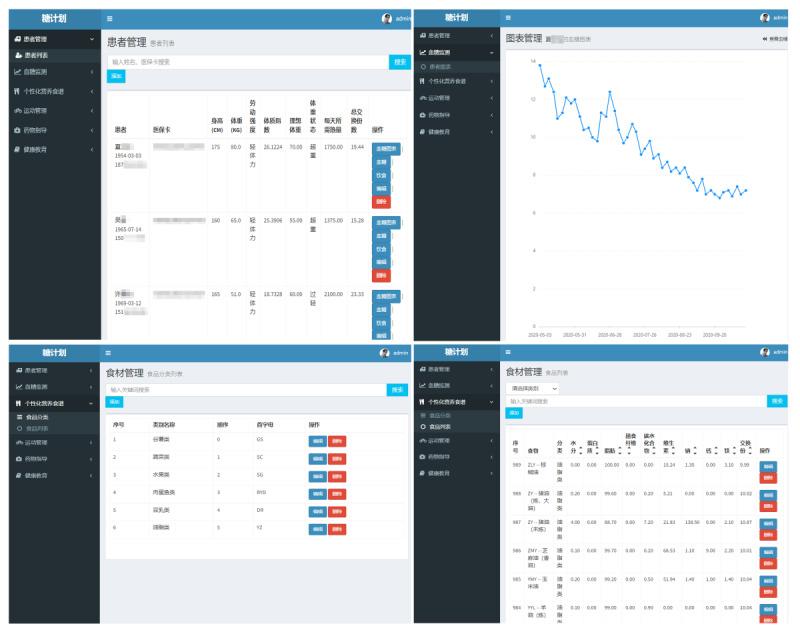Click 药物指导 icon in patient list sidebar
Image resolution: width=800 pixels, height=632 pixels.
(x=16, y=130)
